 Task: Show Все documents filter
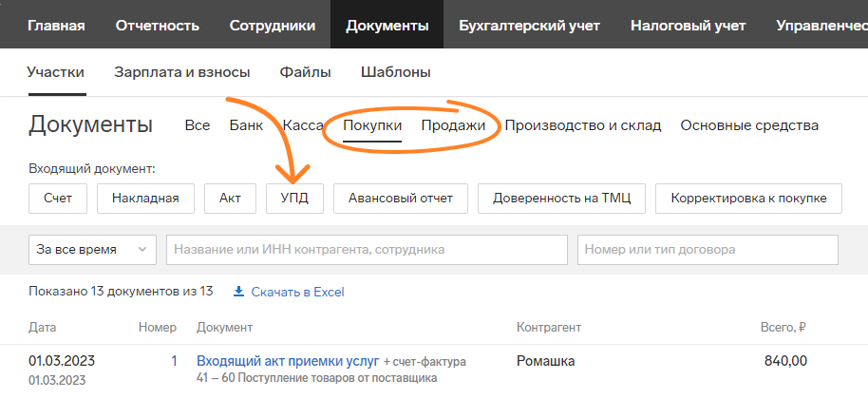[198, 125]
